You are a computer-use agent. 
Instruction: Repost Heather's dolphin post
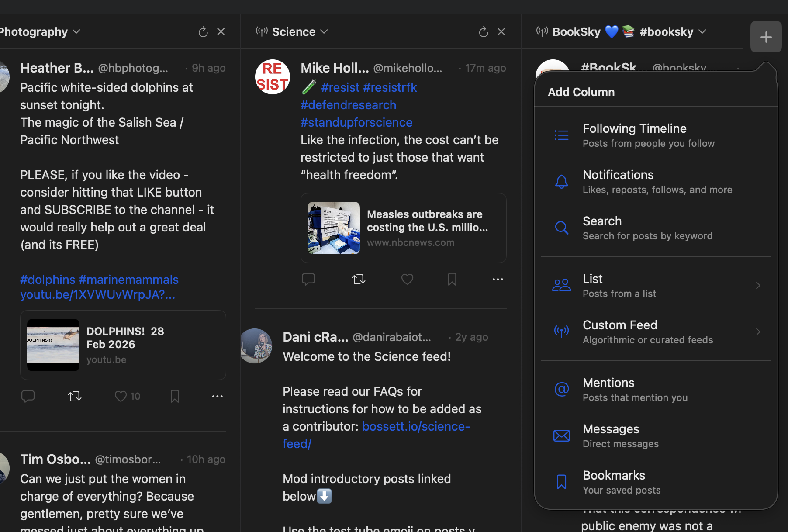[74, 396]
